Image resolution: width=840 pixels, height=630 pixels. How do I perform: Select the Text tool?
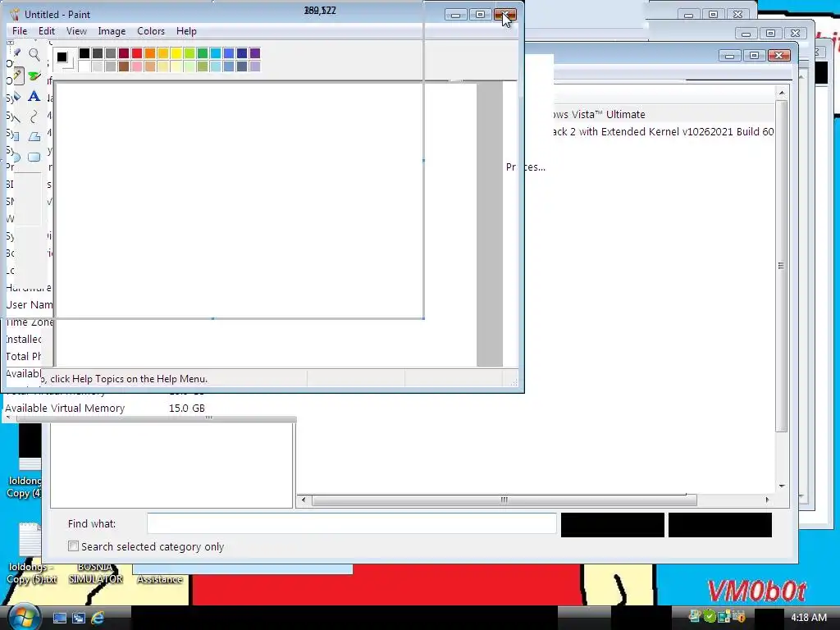click(34, 97)
